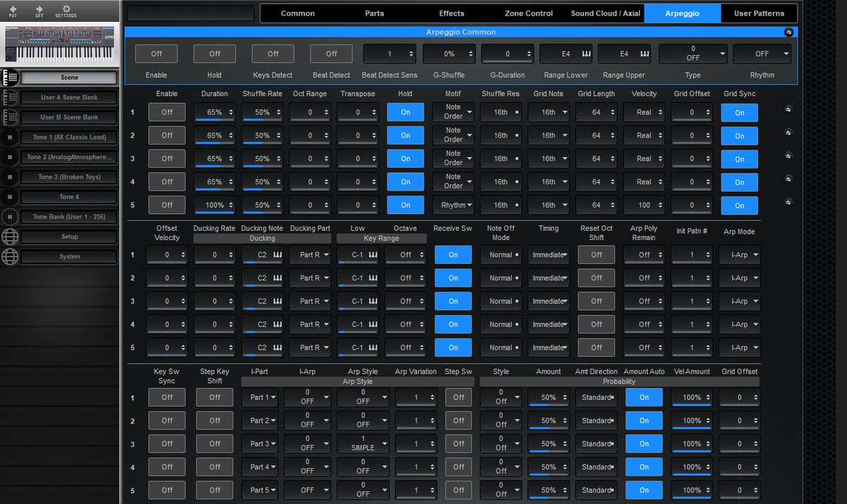The image size is (847, 504).
Task: Click the swap arrows icon for row 3
Action: click(788, 155)
